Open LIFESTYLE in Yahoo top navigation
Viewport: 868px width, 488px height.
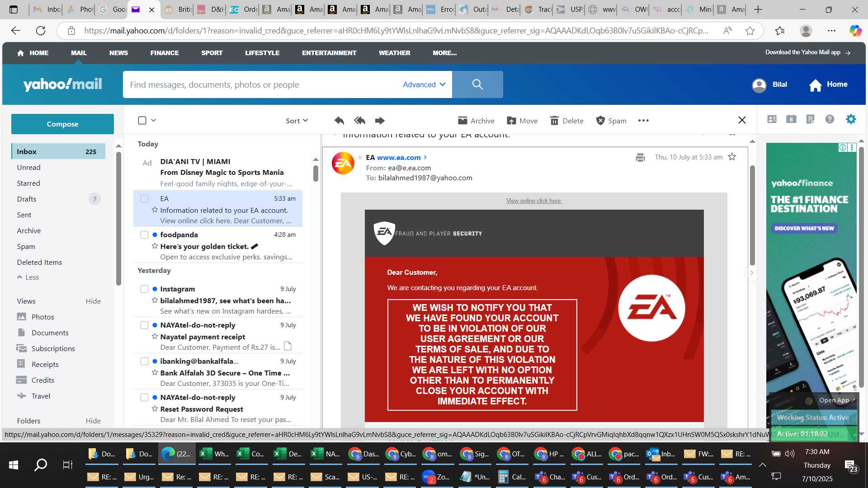[x=262, y=53]
